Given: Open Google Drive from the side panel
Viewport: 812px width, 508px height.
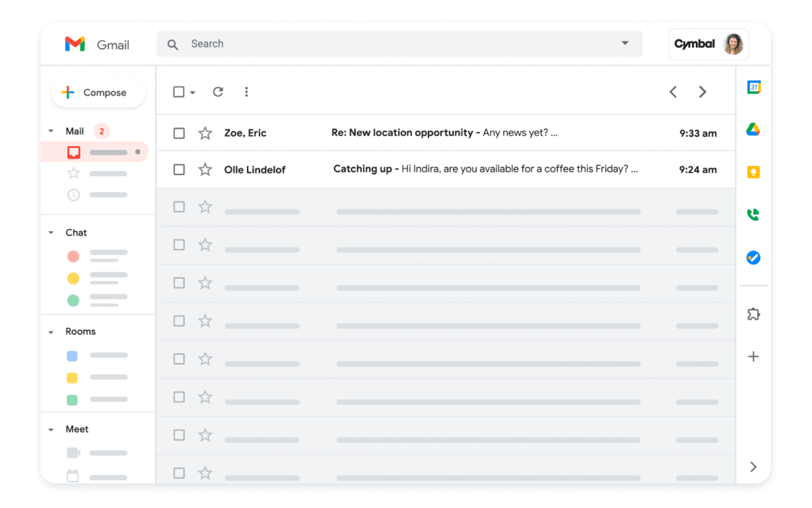Looking at the screenshot, I should pos(754,129).
